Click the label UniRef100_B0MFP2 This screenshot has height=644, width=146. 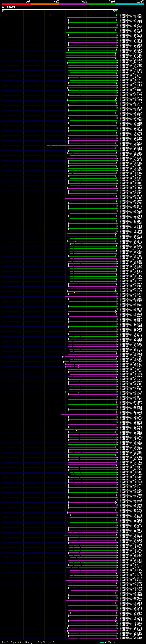coord(131,82)
